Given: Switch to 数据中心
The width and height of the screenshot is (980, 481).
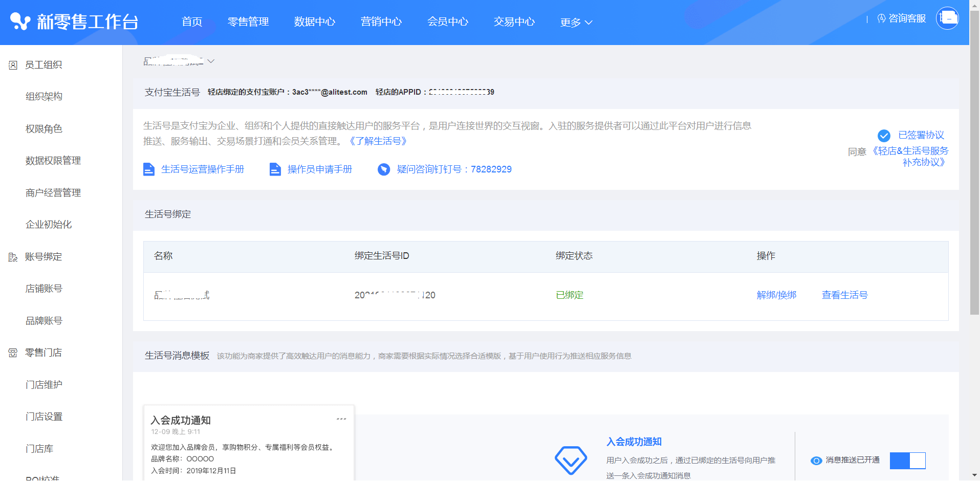Looking at the screenshot, I should coord(315,21).
